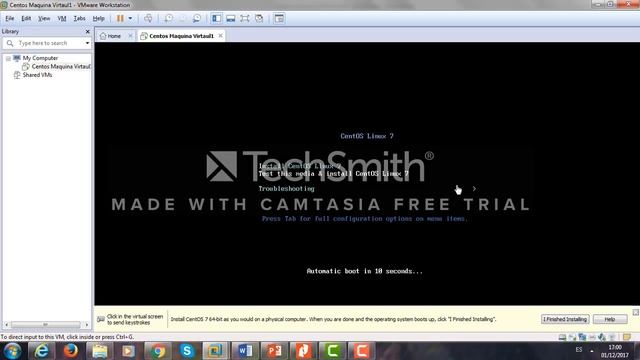Open the View menu
This screenshot has width=640, height=360.
tap(44, 18)
